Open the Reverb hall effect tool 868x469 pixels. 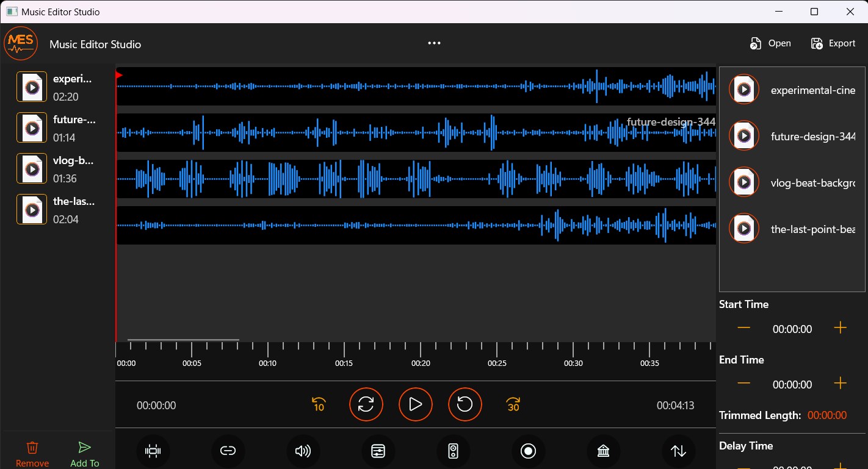(x=603, y=451)
